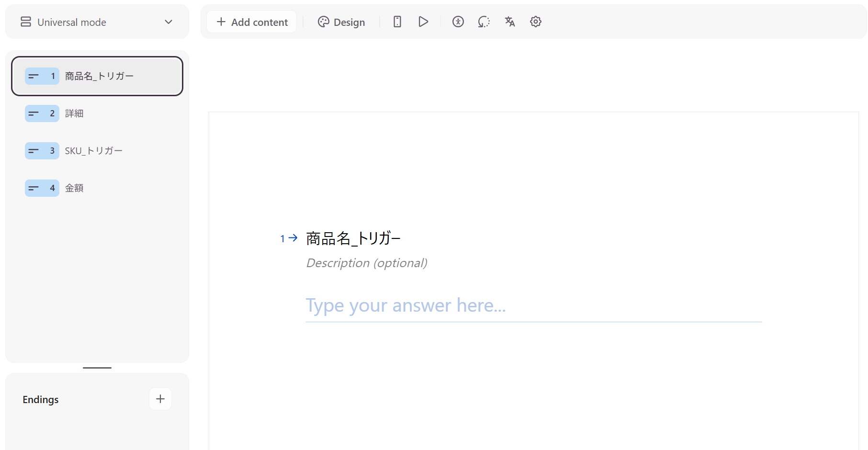Image resolution: width=868 pixels, height=450 pixels.
Task: Click the short text icon for question 2
Action: pos(34,113)
